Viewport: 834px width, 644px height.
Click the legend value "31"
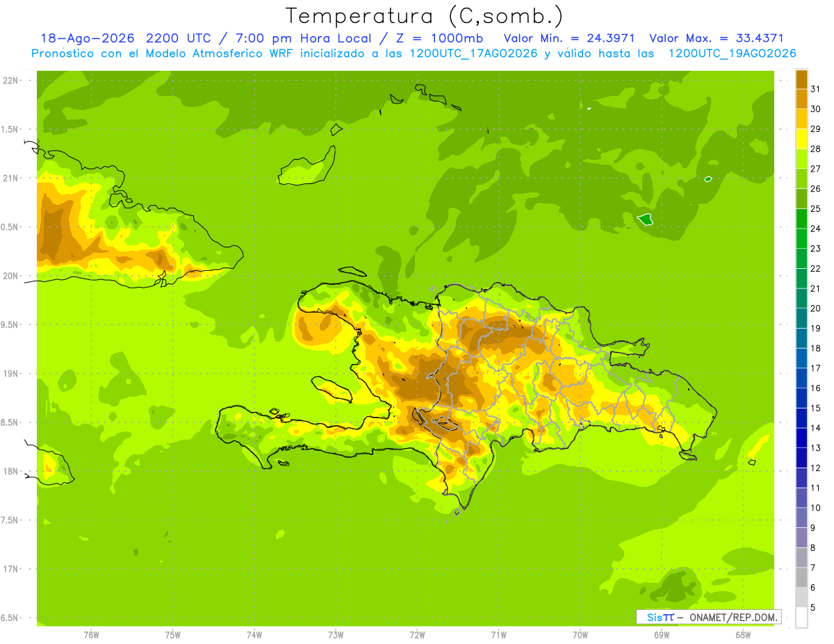(816, 89)
